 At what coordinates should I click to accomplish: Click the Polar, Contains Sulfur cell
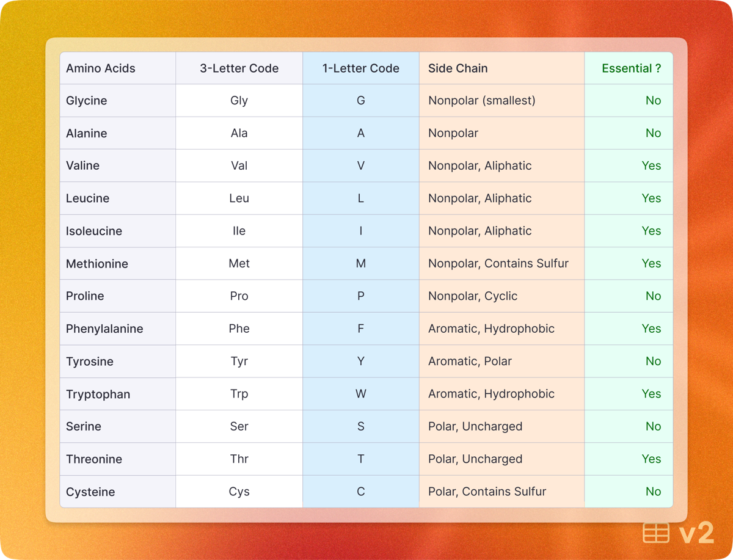pos(502,492)
